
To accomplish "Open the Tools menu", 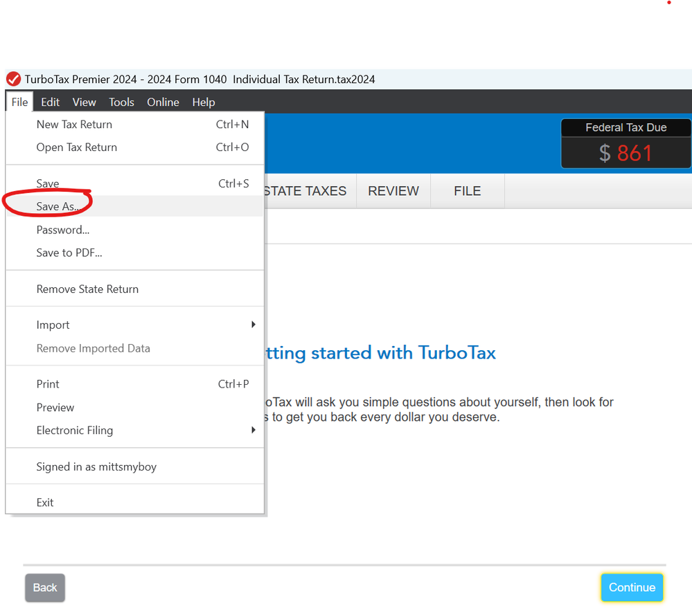I will click(121, 102).
